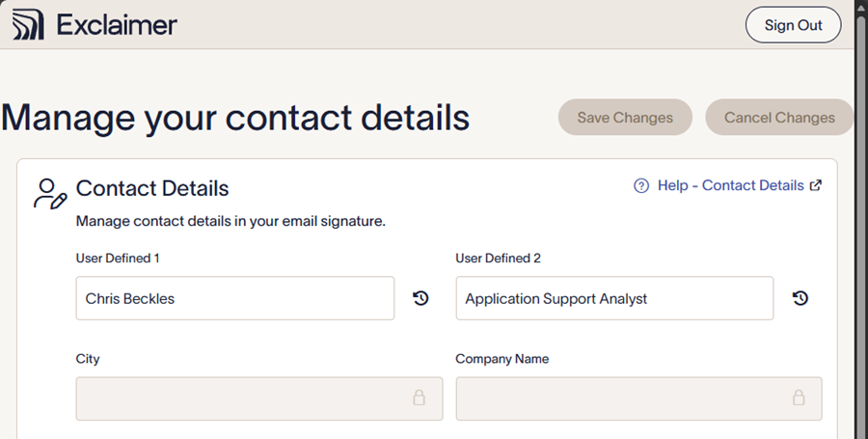Open the Help - Contact Details link
Image resolution: width=868 pixels, height=439 pixels.
point(730,185)
